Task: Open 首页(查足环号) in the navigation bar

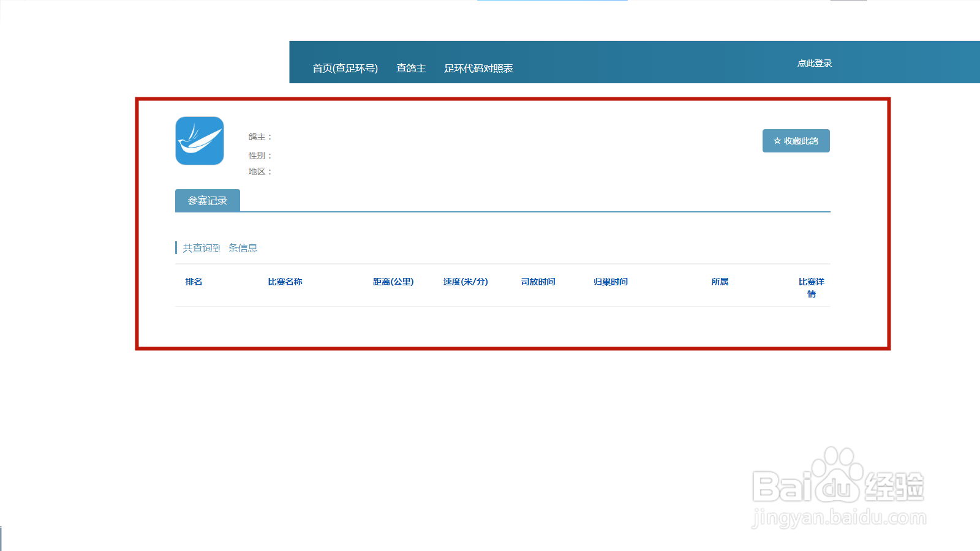Action: coord(345,68)
